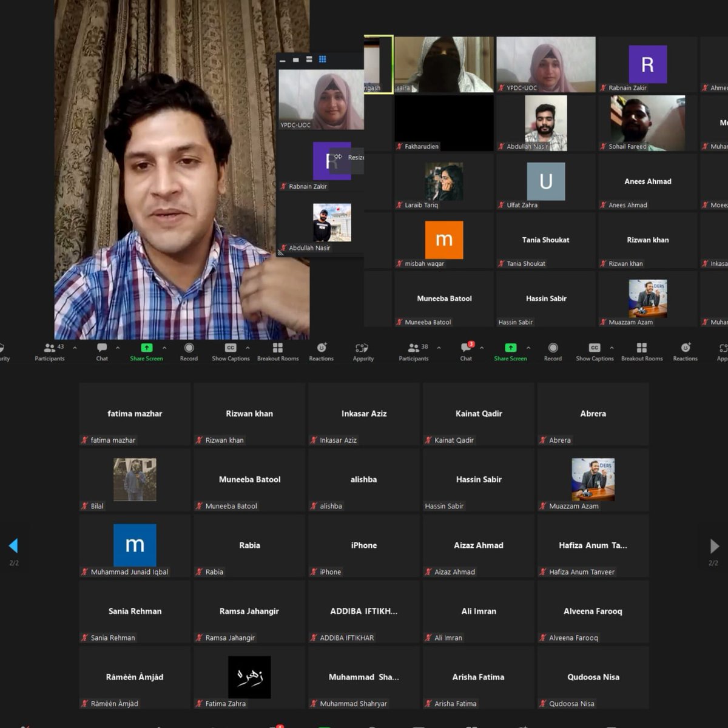Screen dimensions: 728x728
Task: Expand the caret next to 38 Participants
Action: 439,348
